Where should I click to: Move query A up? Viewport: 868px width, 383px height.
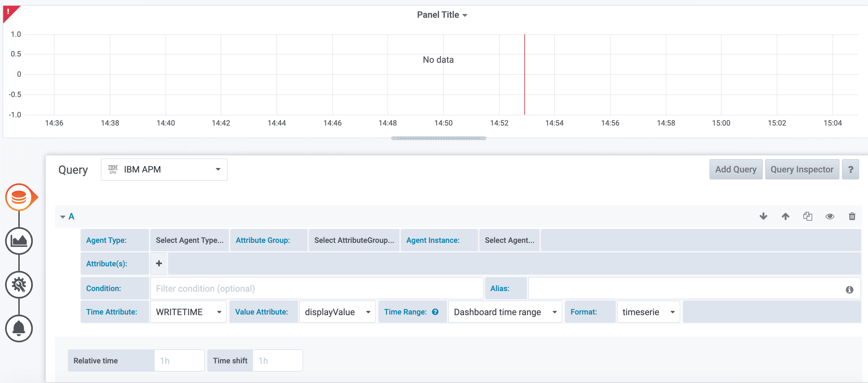pos(786,216)
